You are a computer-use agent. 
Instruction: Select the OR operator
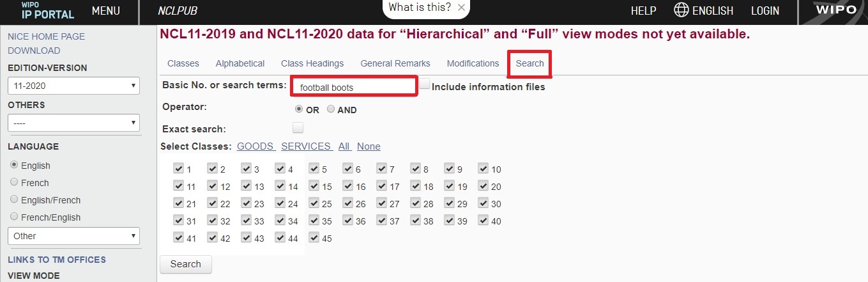[299, 109]
